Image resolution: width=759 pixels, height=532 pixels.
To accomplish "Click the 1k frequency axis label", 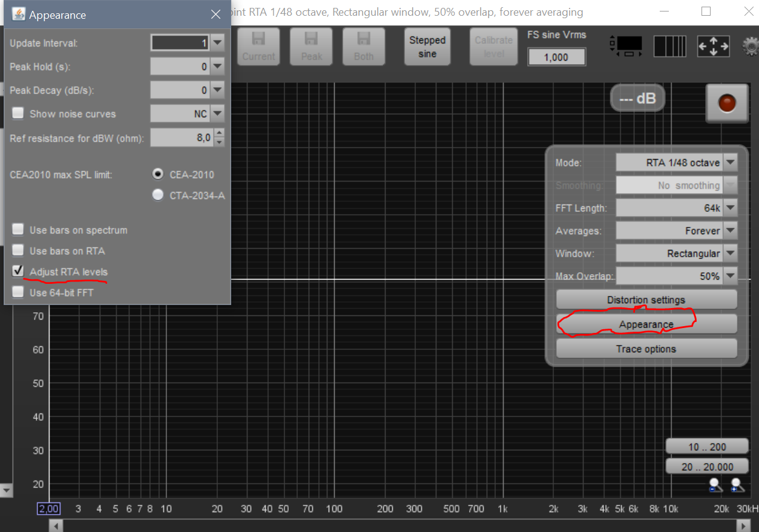I will [x=502, y=509].
